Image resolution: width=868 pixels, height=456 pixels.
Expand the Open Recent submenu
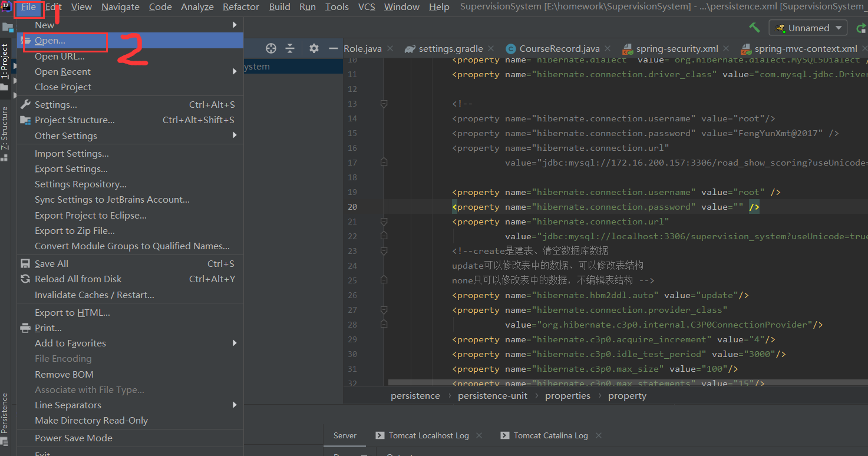130,71
